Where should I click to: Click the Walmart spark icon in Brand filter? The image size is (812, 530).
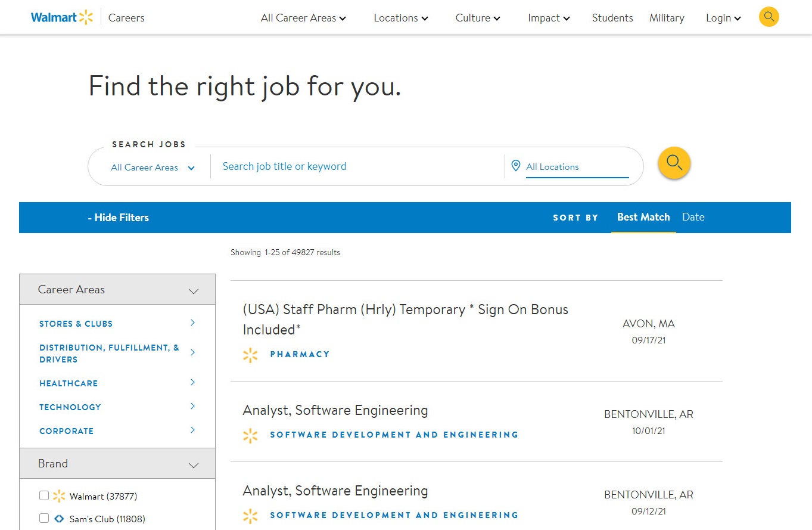pos(59,496)
